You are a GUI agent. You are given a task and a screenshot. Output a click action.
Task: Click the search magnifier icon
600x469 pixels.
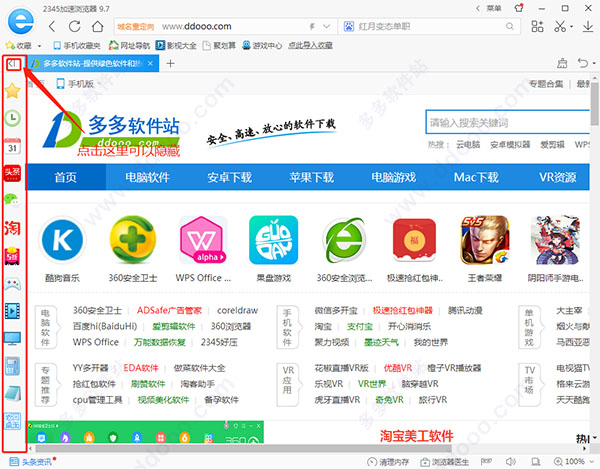509,26
